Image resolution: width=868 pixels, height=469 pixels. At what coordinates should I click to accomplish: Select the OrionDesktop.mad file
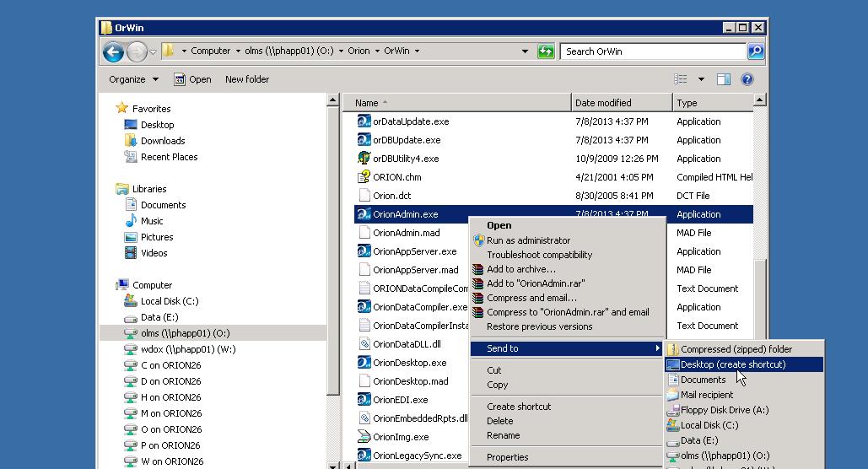[x=411, y=381]
